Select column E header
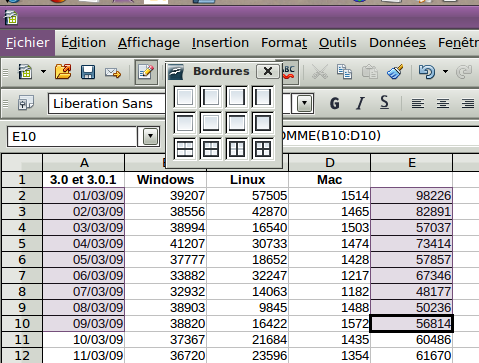Image resolution: width=479 pixels, height=363 pixels. 412,163
